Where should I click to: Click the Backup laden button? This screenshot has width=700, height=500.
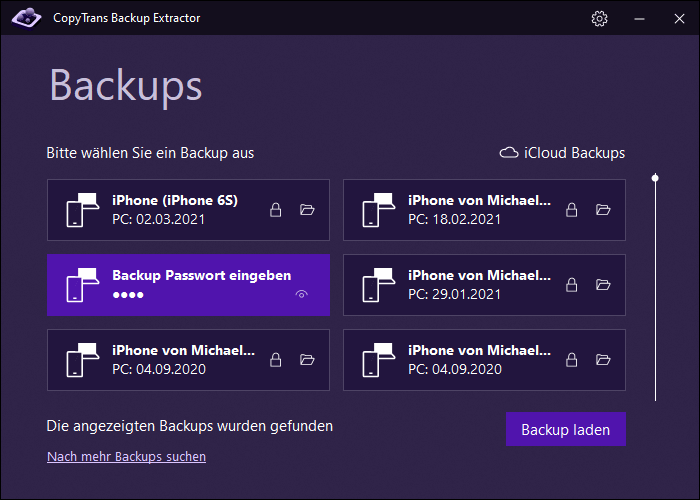pyautogui.click(x=566, y=429)
